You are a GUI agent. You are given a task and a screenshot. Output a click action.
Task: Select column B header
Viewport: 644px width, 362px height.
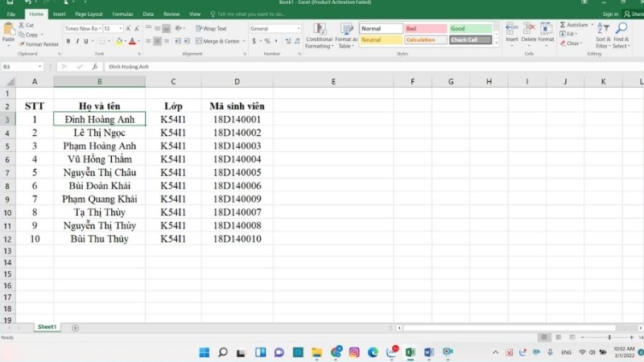[99, 82]
